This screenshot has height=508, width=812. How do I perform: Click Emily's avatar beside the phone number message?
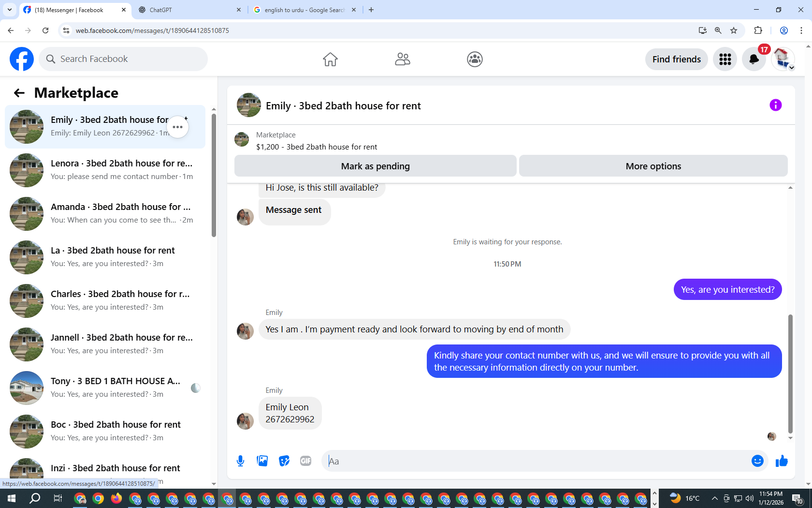(245, 421)
